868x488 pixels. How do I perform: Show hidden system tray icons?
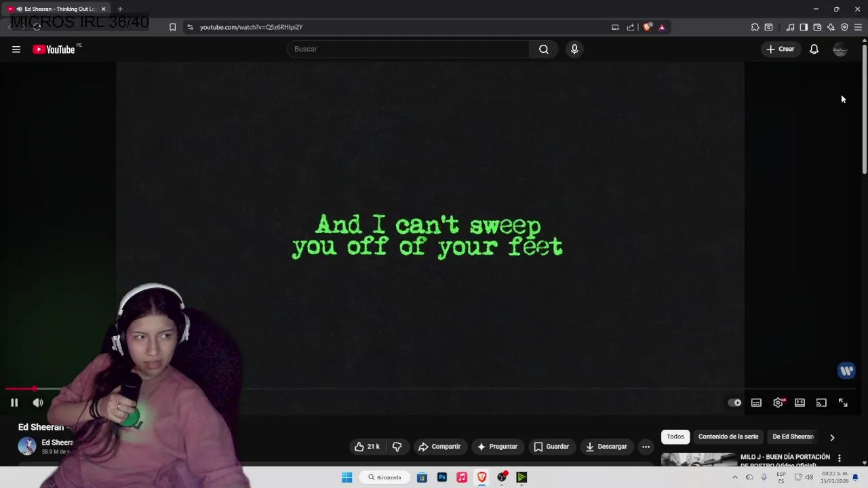[734, 477]
